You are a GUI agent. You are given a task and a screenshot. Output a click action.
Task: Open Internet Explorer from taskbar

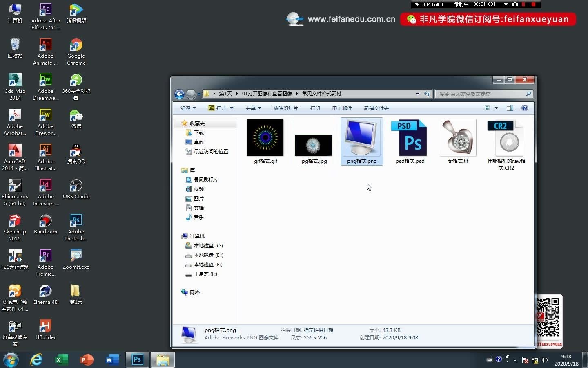[36, 360]
